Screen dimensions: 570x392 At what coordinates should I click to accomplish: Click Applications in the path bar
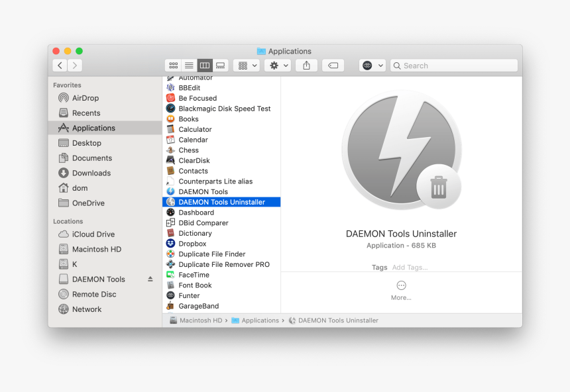255,320
